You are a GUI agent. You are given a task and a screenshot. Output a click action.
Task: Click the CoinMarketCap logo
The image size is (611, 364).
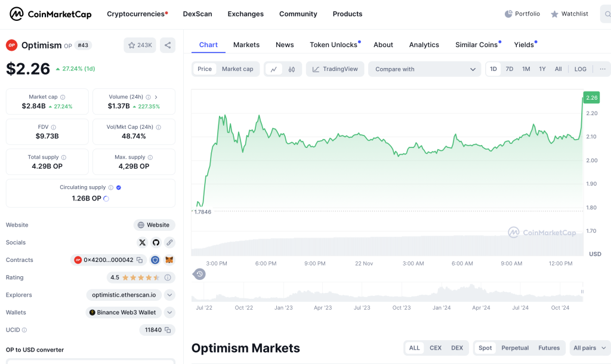tap(50, 14)
